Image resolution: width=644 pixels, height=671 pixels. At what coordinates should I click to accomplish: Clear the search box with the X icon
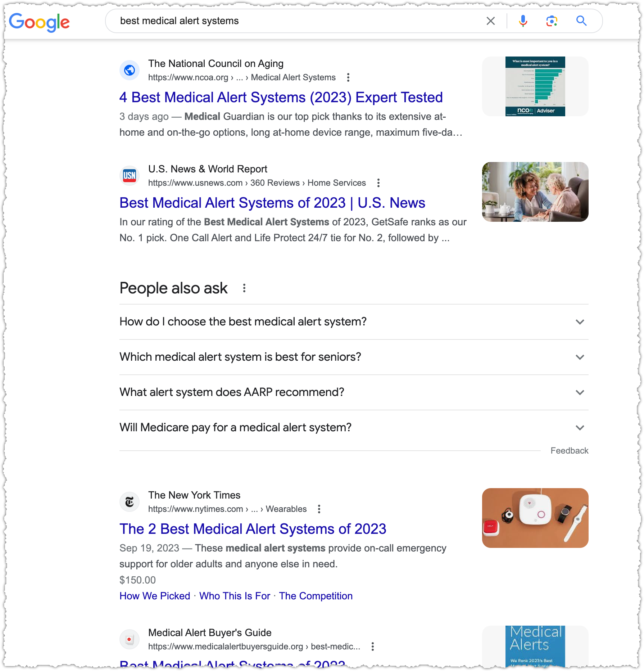(x=491, y=21)
